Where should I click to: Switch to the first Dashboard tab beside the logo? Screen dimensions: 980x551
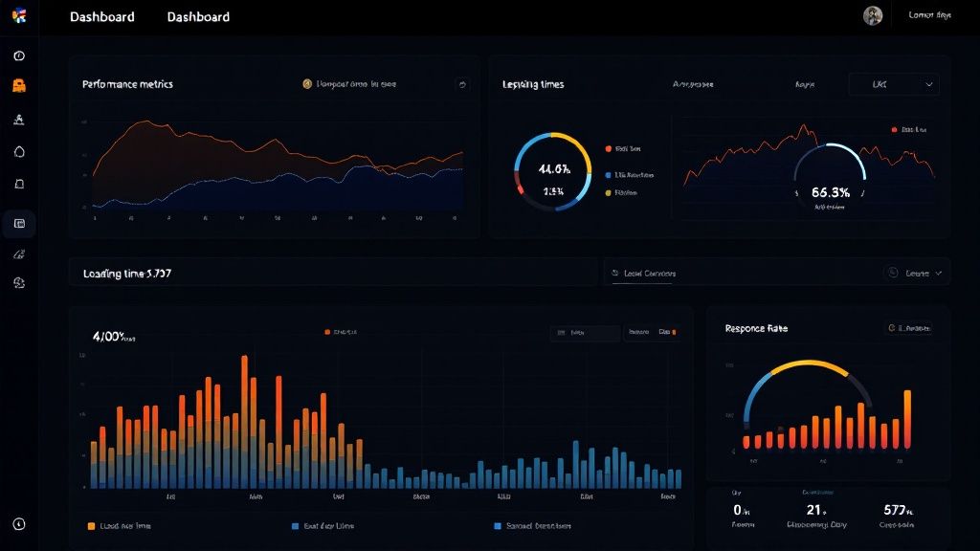[101, 17]
